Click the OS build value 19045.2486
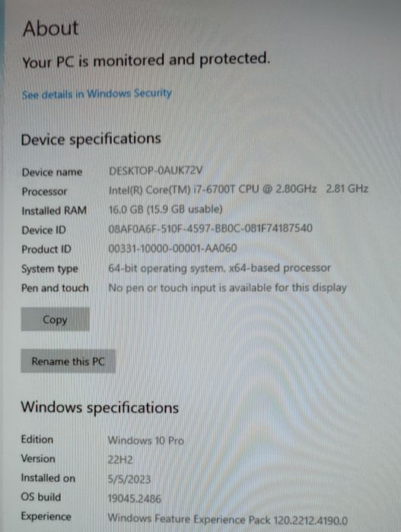This screenshot has height=532, width=401. coord(134,499)
